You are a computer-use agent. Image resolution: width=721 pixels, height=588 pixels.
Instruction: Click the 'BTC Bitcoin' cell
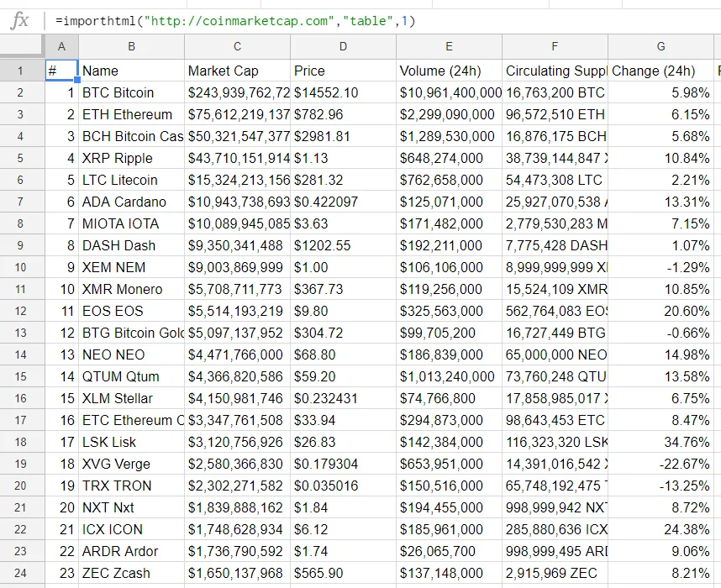pos(131,93)
